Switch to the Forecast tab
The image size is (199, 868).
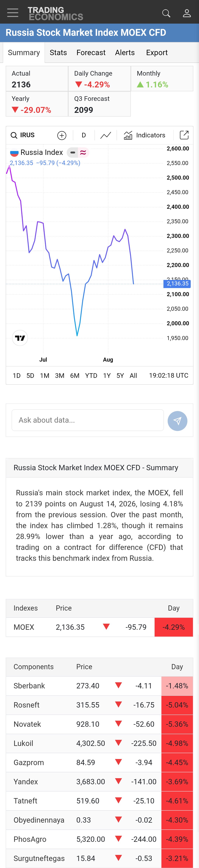point(91,53)
